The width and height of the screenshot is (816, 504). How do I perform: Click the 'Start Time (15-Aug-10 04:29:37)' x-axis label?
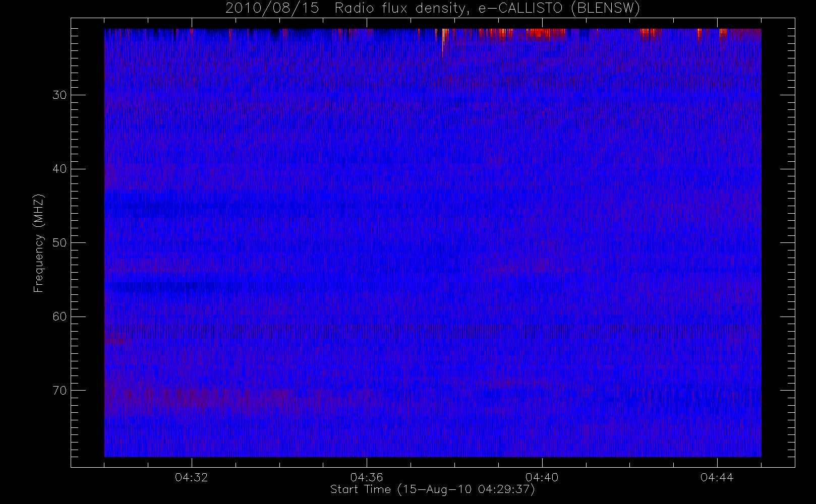pos(432,489)
